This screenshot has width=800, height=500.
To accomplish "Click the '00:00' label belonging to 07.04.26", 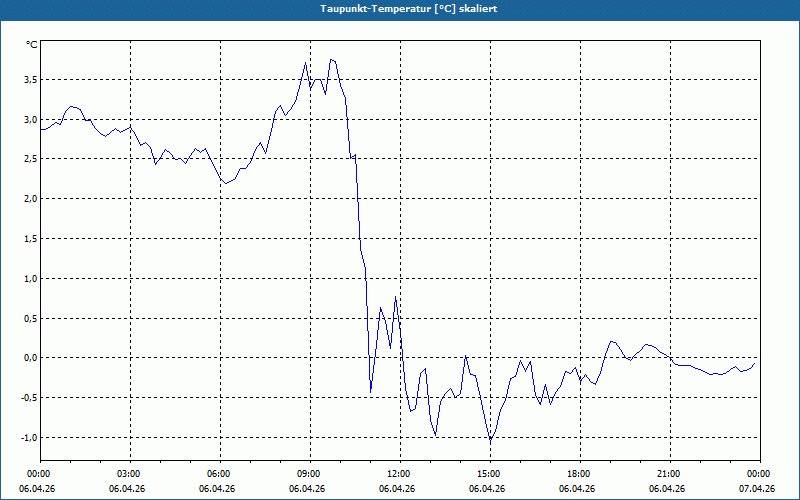I will [760, 474].
